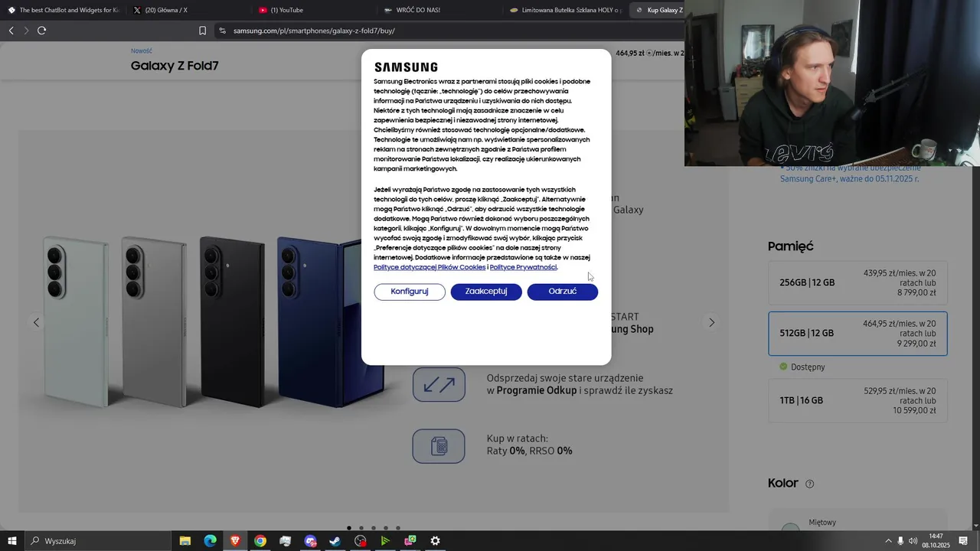Screen dimensions: 980x551
Task: Click the bookmark icon in the address bar
Action: click(202, 31)
